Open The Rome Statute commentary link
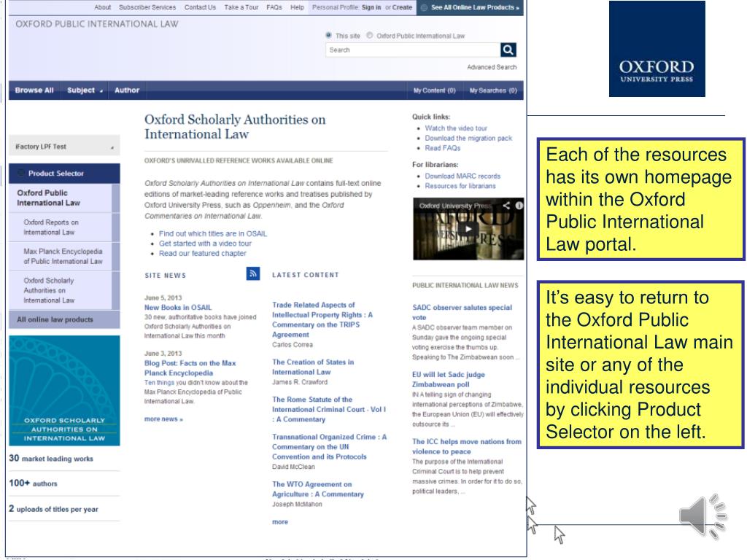Screen dimensions: 747x560 click(x=329, y=409)
